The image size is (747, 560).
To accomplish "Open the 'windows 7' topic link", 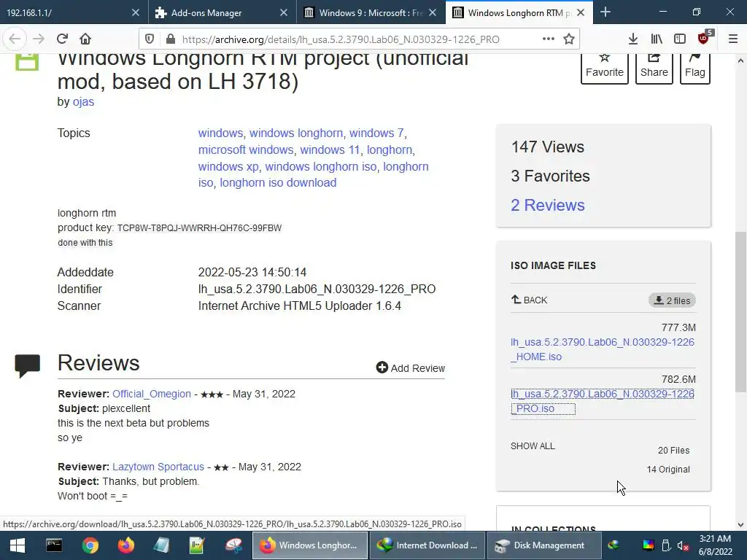I will coord(376,133).
